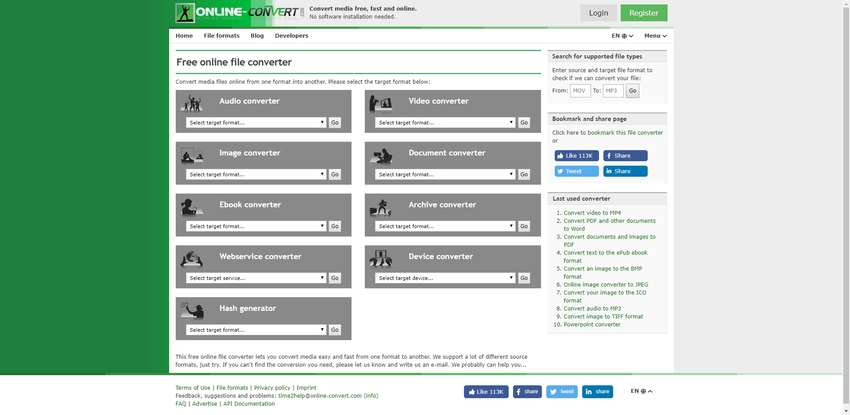Click the Archive converter icon

click(382, 206)
